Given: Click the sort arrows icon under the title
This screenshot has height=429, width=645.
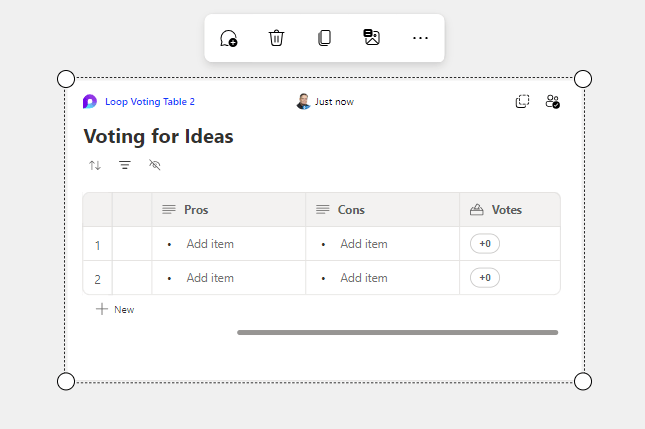Looking at the screenshot, I should click(95, 165).
